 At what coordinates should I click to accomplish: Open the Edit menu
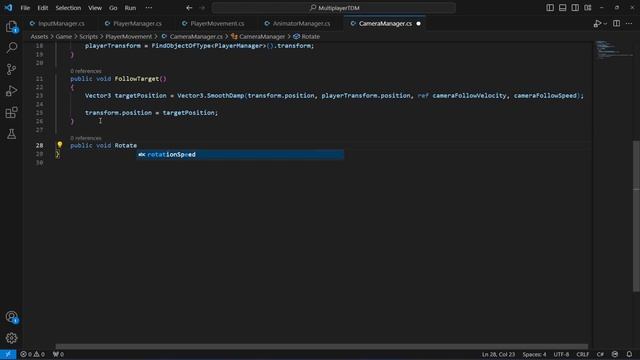(42, 8)
